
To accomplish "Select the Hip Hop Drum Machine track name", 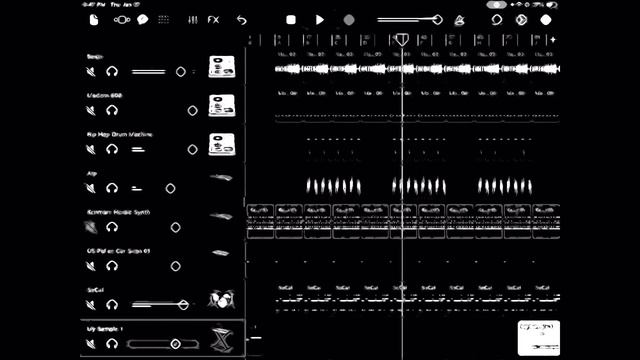I will 120,134.
